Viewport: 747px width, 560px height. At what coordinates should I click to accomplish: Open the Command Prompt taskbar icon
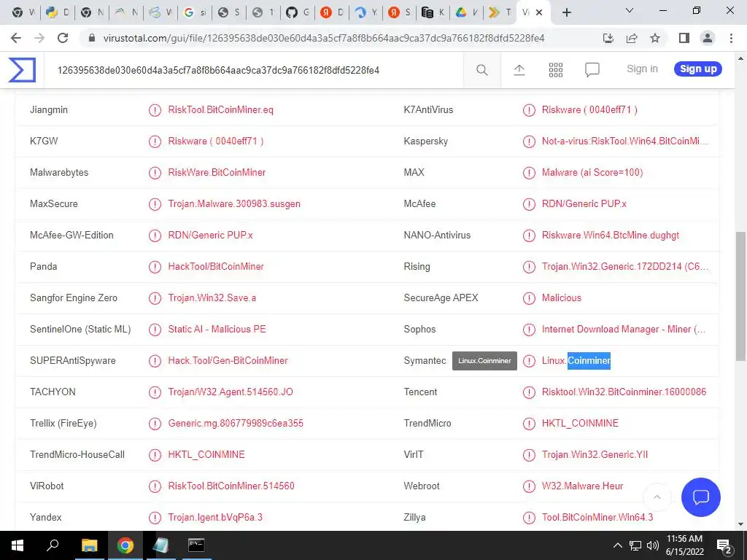[x=196, y=545]
